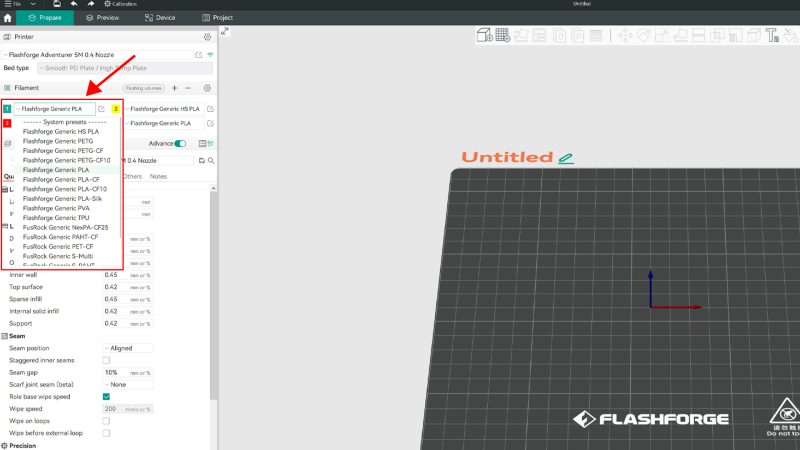
Task: Auto orient objects tool
Action: tap(521, 35)
